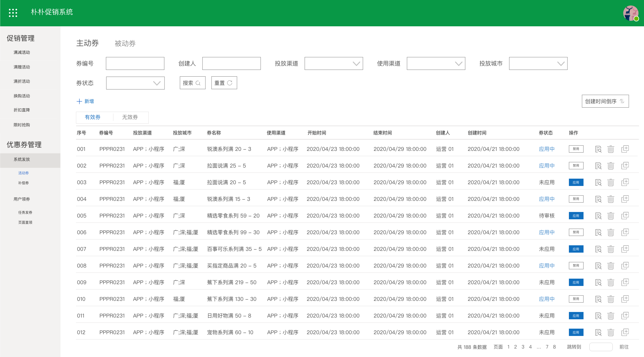The image size is (644, 357).
Task: Disable coupon in row 006 (禁用)
Action: coord(576,232)
